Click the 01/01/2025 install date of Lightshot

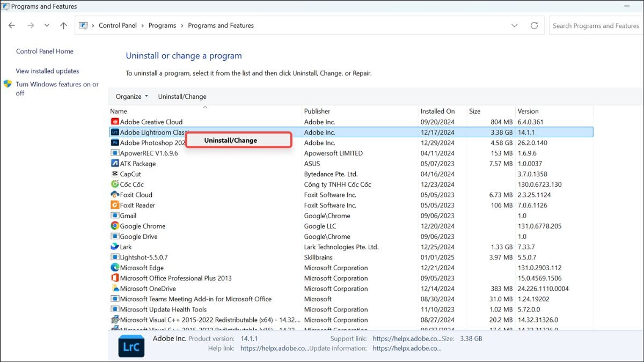[437, 257]
